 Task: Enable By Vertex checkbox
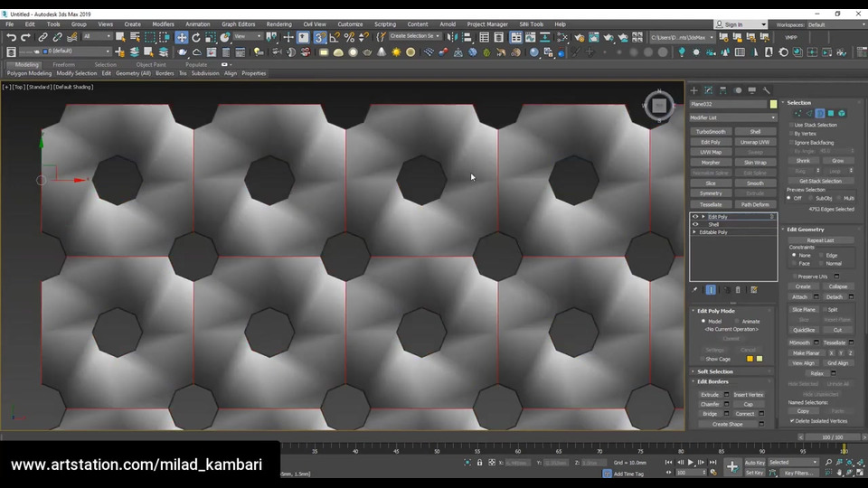pos(792,134)
